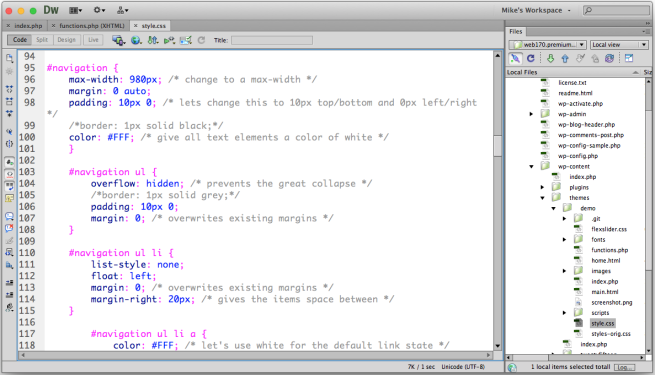Click the Open Documents icon in coding toolbar
Screen dimensions: 655x375
tap(9, 58)
